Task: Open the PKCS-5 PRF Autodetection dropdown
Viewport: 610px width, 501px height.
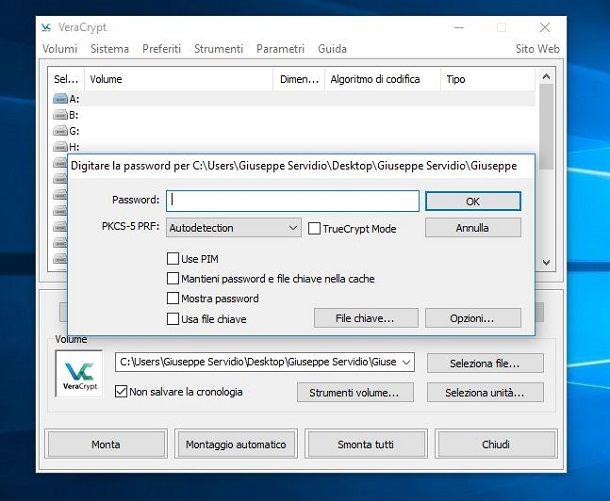Action: [x=233, y=228]
